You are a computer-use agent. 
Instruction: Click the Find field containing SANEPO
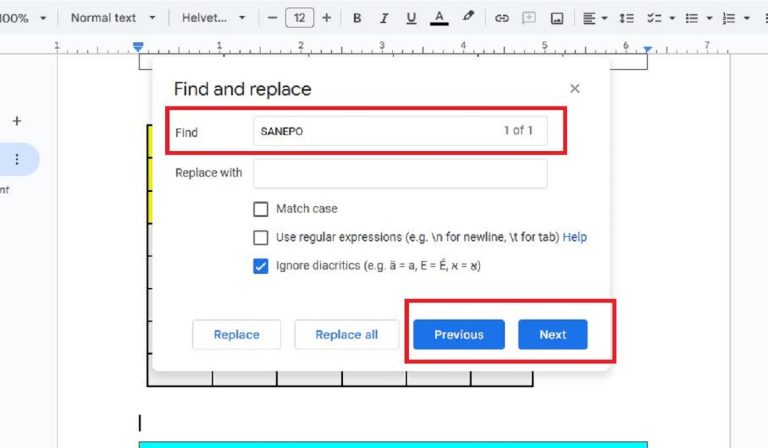[x=400, y=131]
